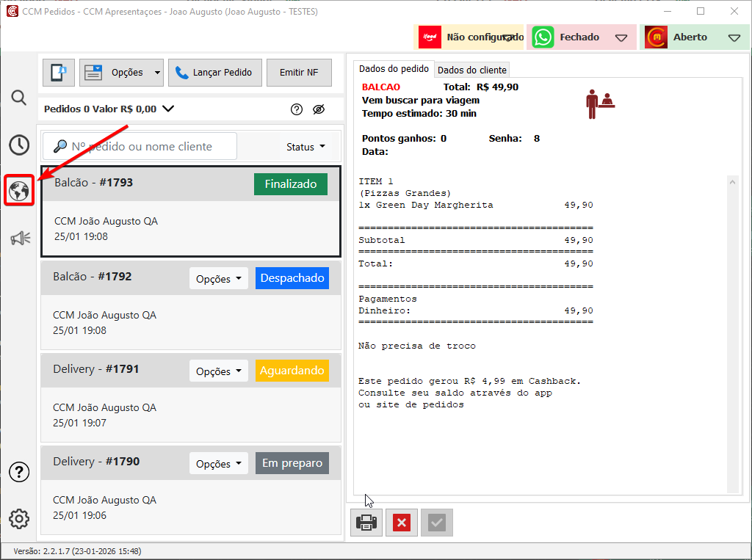Toggle the crossed-eye hide values icon
This screenshot has width=752, height=560.
(318, 109)
